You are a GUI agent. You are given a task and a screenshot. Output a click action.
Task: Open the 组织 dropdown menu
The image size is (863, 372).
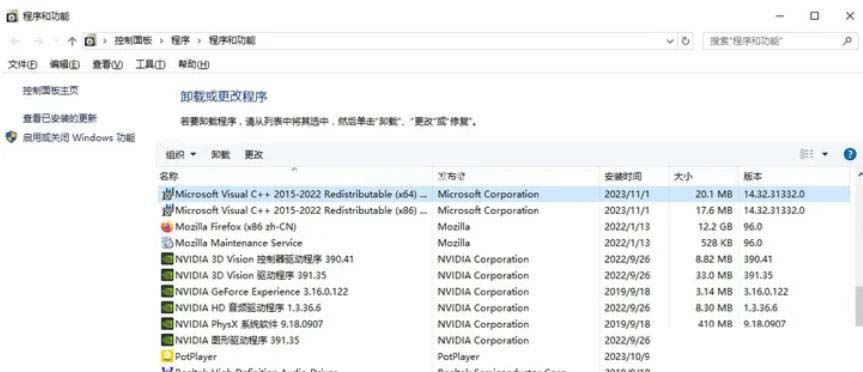[181, 155]
